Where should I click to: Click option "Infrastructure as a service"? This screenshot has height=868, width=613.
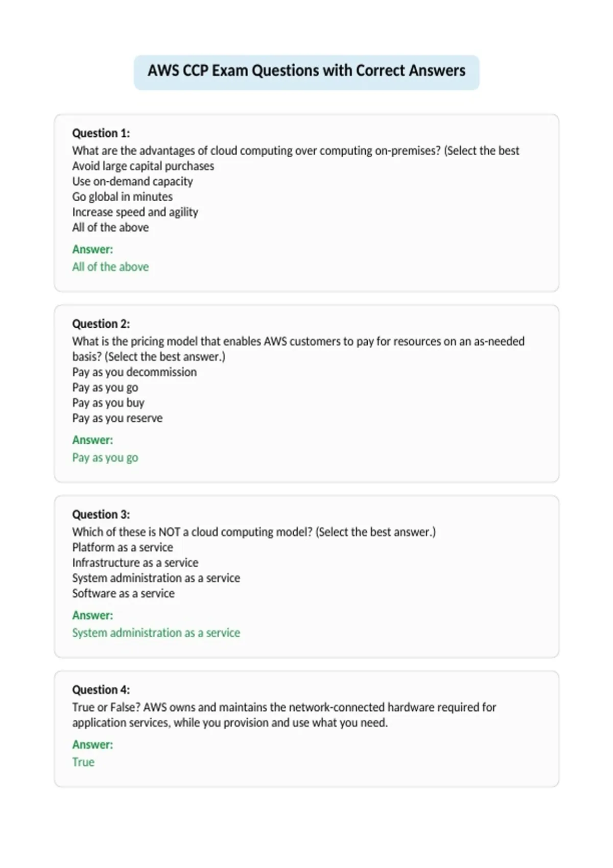pos(135,563)
